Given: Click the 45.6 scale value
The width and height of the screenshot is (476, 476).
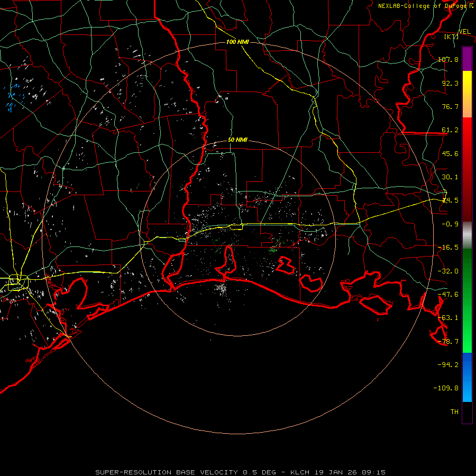Looking at the screenshot, I should [x=450, y=153].
